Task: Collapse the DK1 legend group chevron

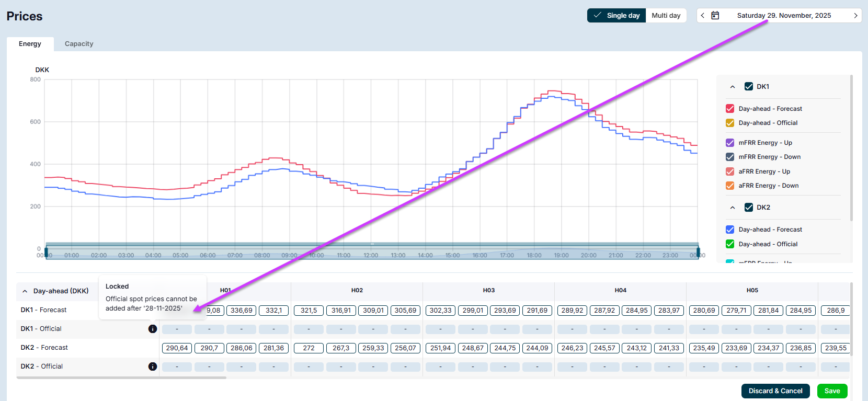Action: 733,87
